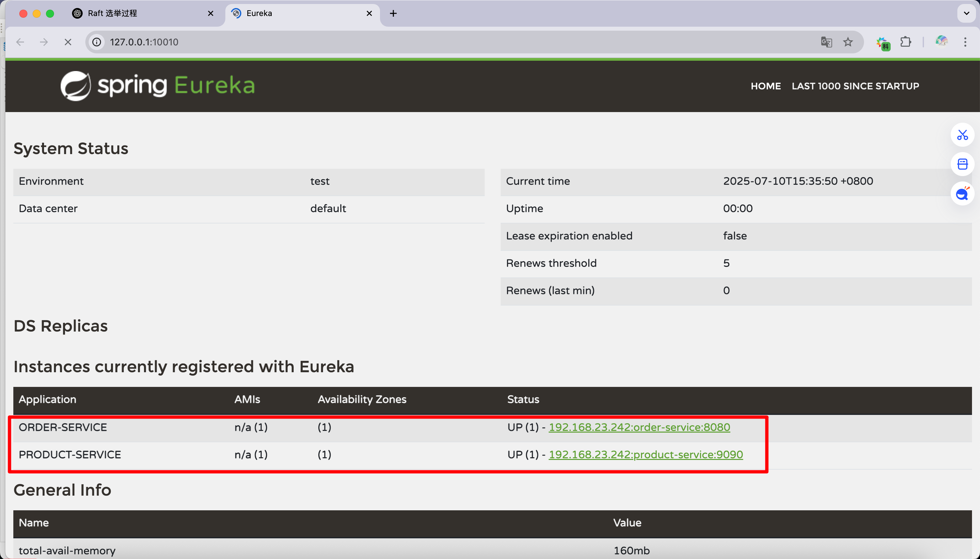
Task: Click the Spring Eureka logo
Action: [157, 86]
